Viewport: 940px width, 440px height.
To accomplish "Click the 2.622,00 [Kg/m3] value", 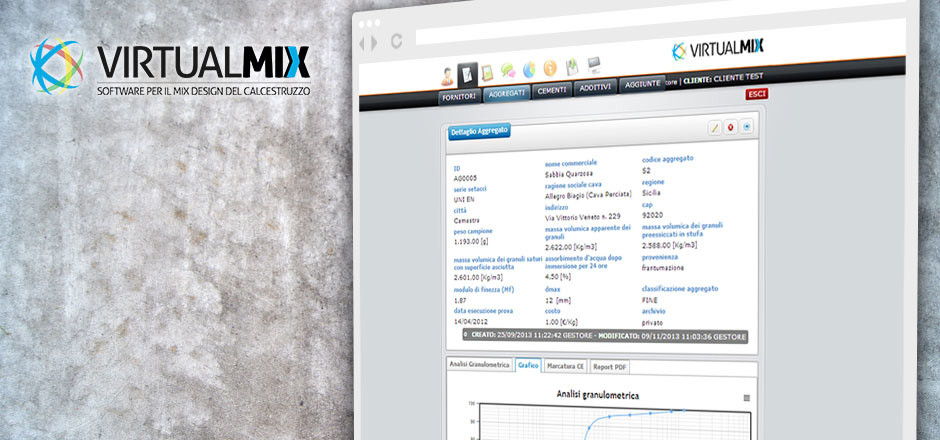I will coord(570,247).
